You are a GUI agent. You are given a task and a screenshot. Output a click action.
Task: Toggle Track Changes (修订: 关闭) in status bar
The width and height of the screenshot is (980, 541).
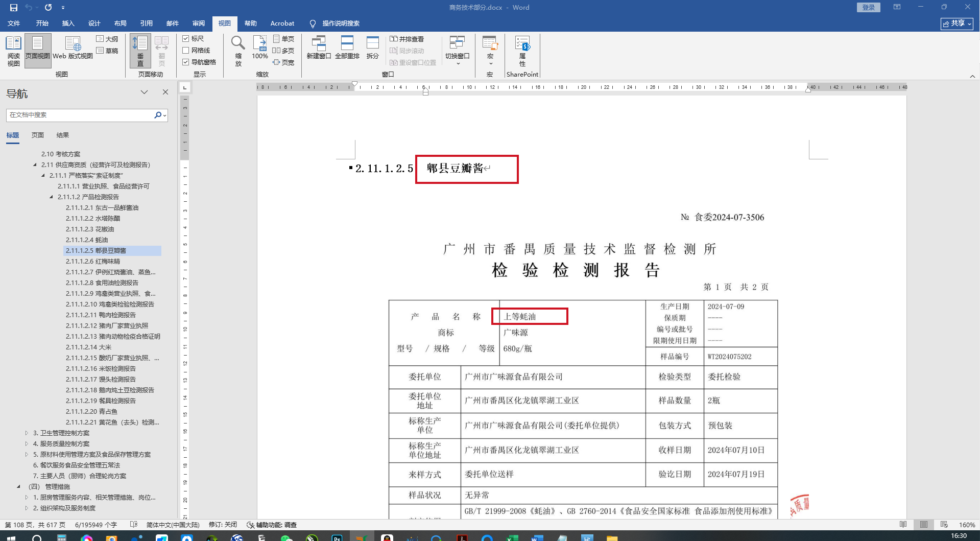(x=223, y=525)
